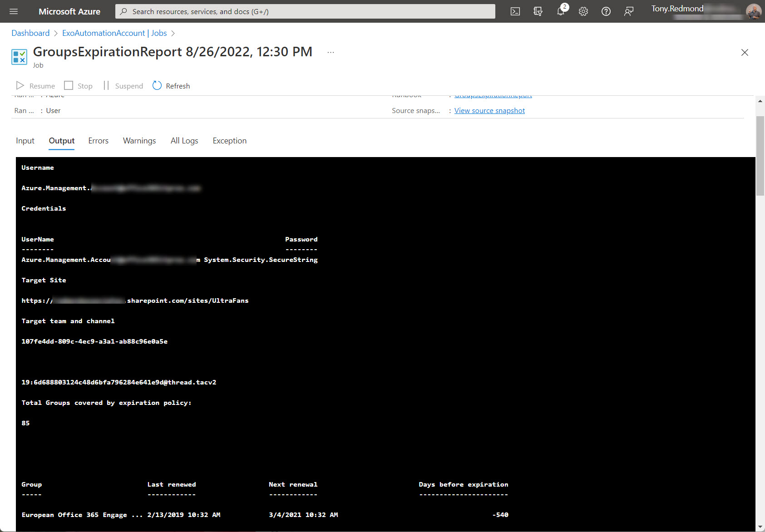This screenshot has height=532, width=765.
Task: Click the '-540' days value
Action: coord(500,515)
